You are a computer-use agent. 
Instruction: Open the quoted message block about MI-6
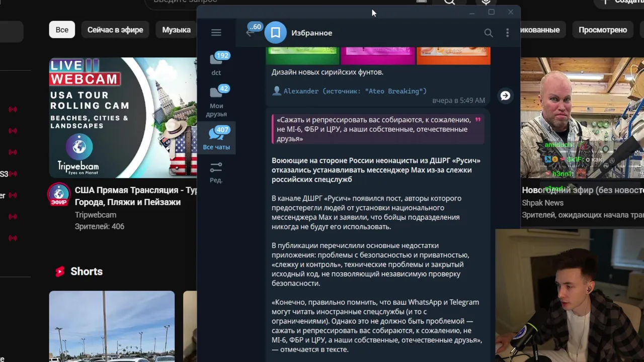click(377, 129)
